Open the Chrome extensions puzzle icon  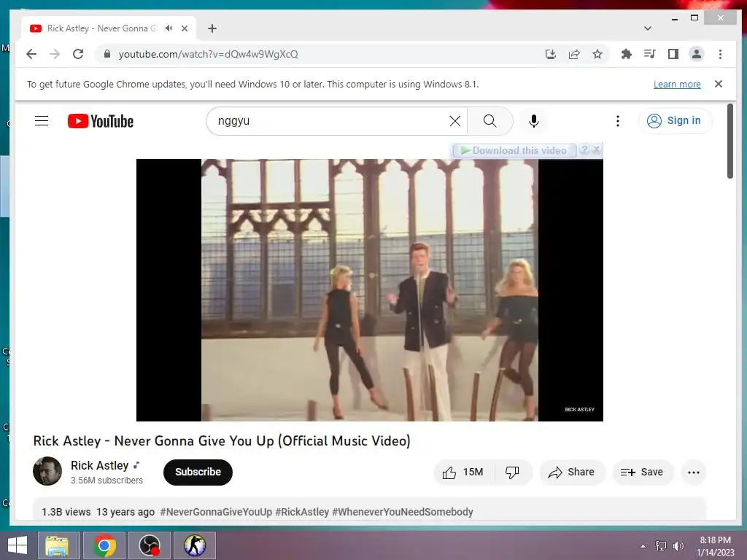coord(627,54)
